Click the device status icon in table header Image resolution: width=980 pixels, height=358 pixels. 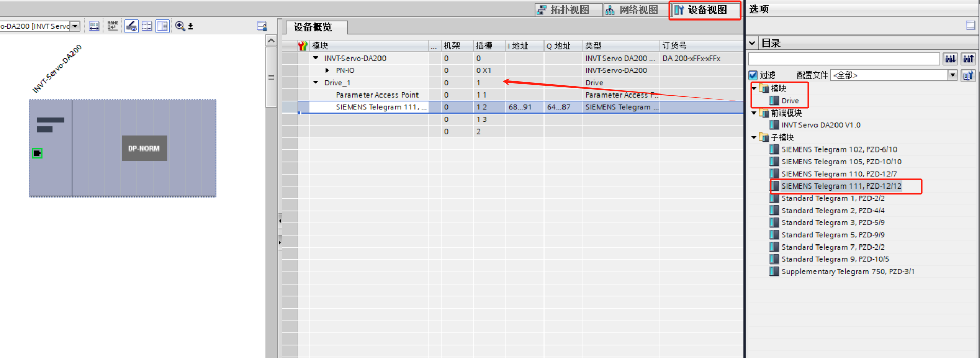[303, 46]
